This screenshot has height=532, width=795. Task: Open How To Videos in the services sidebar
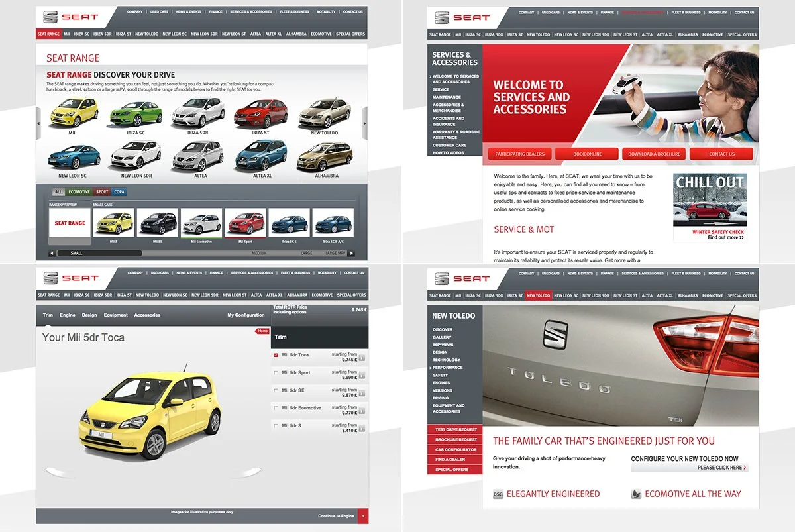(x=449, y=153)
